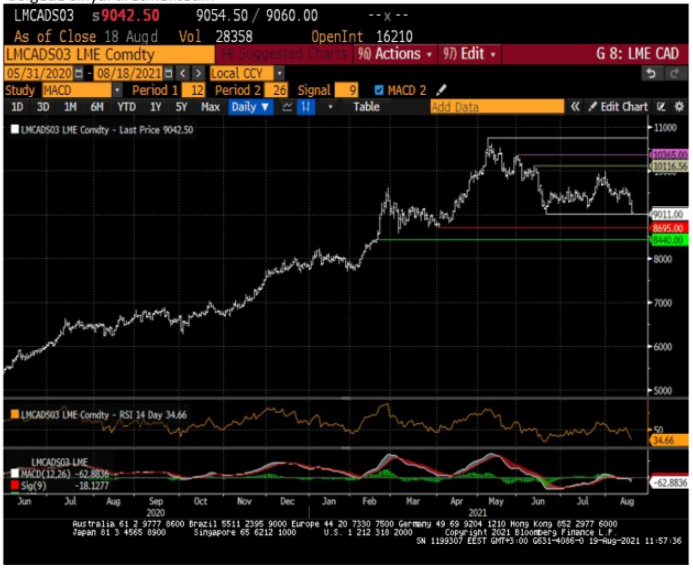Viewport: 693px width, 569px height.
Task: Open Suggested Charts
Action: pos(284,54)
